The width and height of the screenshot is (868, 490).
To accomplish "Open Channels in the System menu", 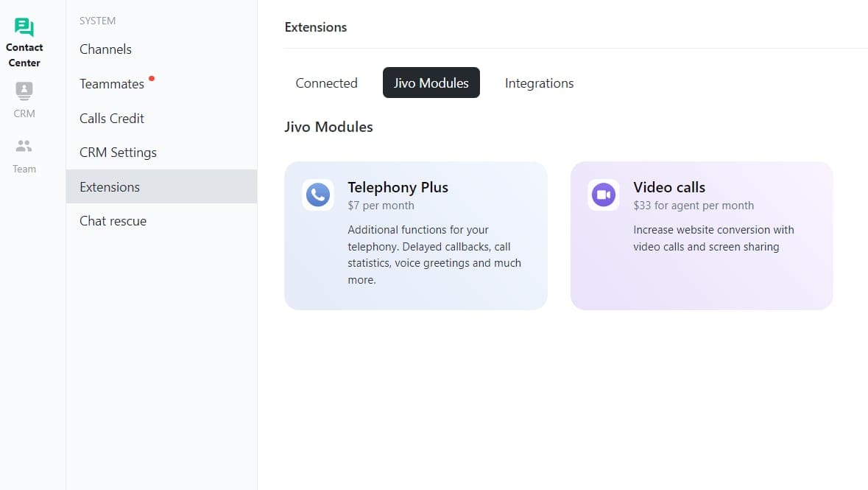I will tap(105, 49).
